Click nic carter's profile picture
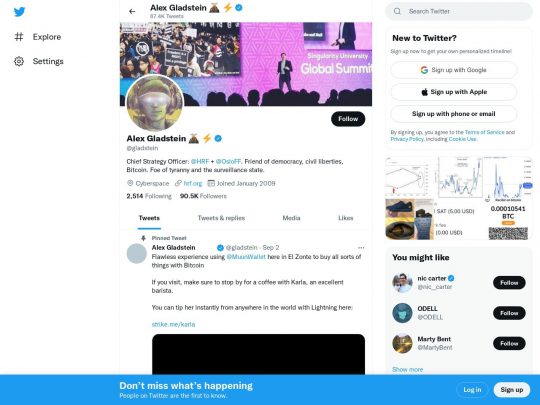 (x=402, y=283)
